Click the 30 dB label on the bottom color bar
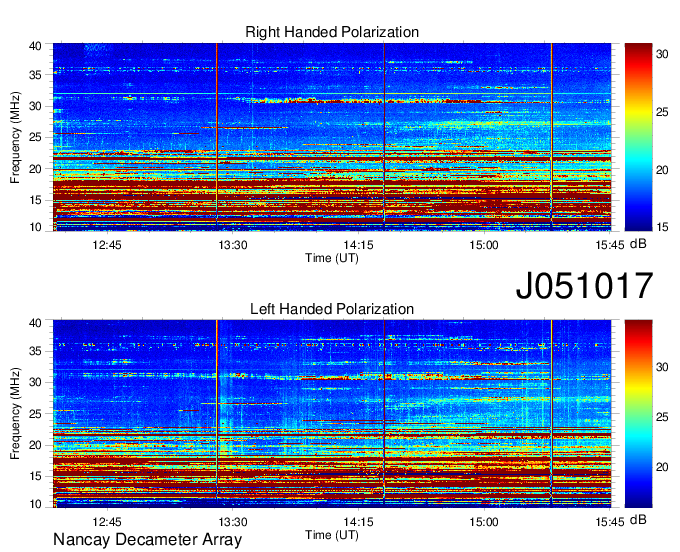This screenshot has width=680, height=552. point(662,367)
